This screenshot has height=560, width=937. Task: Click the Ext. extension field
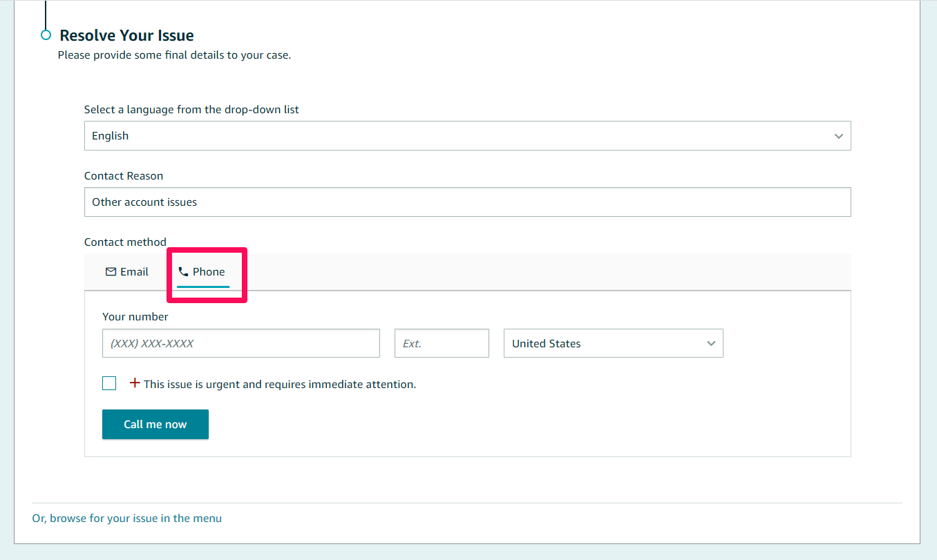(442, 343)
